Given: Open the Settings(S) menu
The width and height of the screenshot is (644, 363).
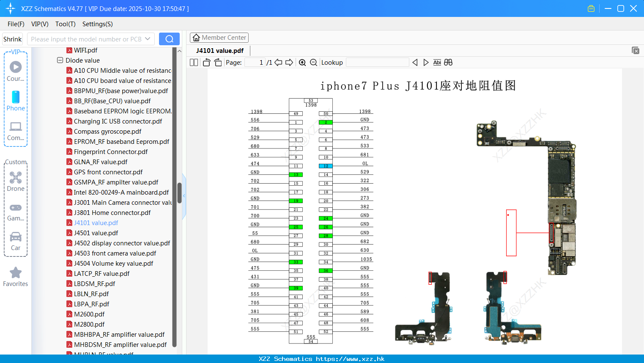Looking at the screenshot, I should pyautogui.click(x=98, y=24).
